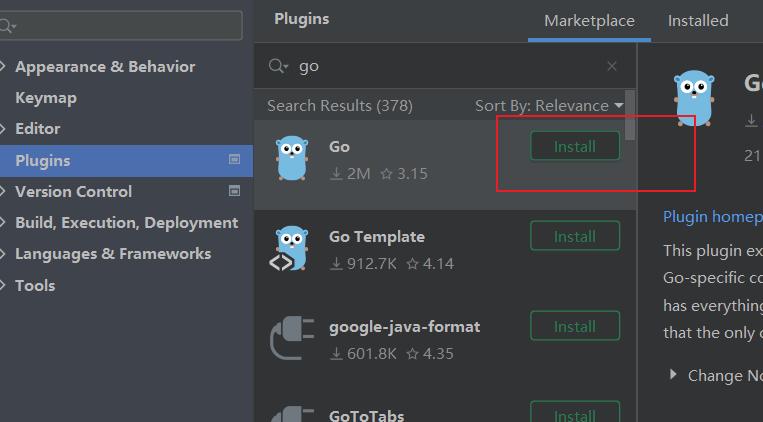Clear the plugin search with X icon

tap(612, 67)
